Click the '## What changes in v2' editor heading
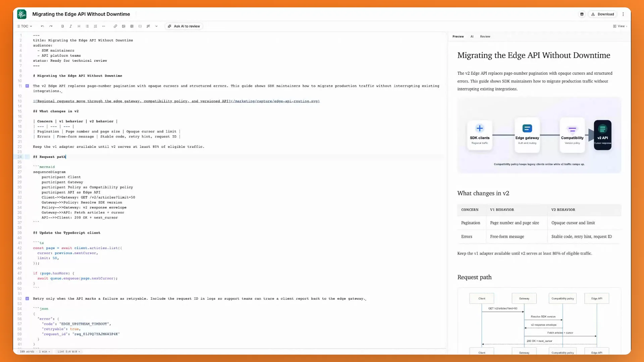644x362 pixels. (56, 111)
